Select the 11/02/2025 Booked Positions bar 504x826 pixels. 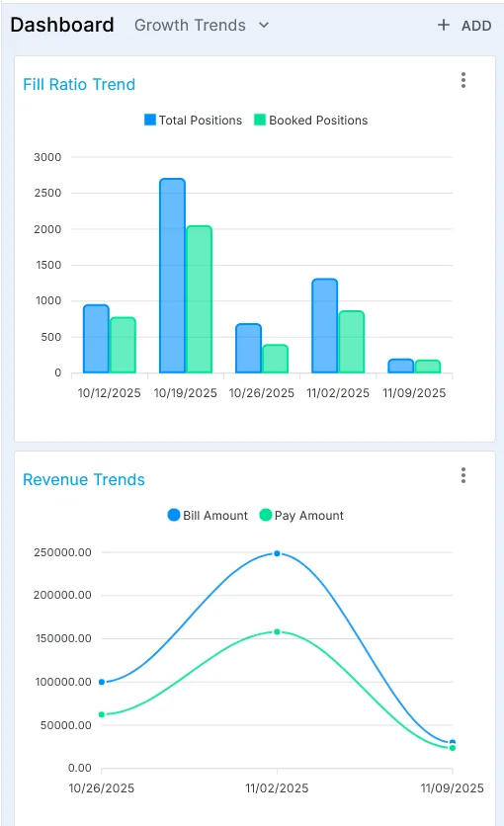click(x=351, y=342)
